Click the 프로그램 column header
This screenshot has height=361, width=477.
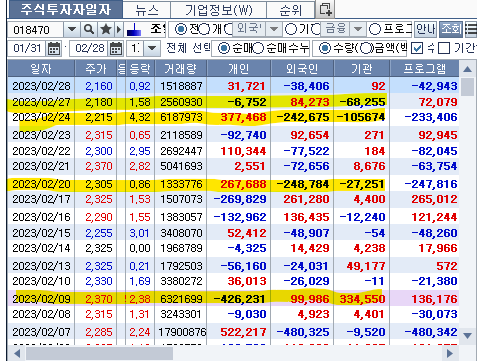pyautogui.click(x=424, y=69)
